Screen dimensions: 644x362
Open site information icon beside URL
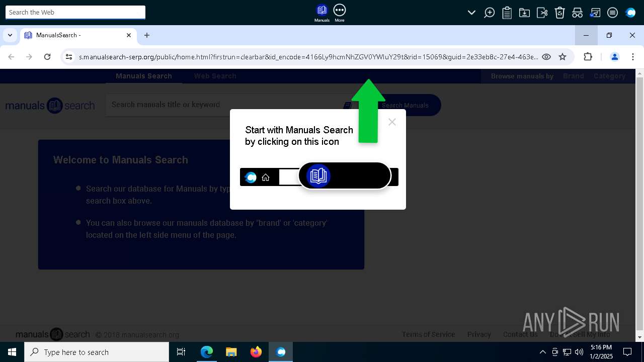tap(69, 57)
